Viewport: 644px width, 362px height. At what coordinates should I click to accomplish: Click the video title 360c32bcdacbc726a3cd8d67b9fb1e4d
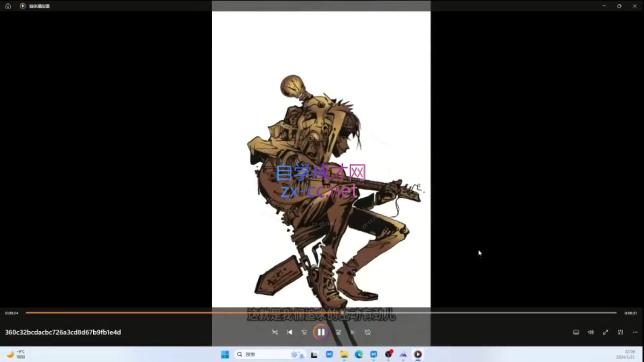point(63,332)
